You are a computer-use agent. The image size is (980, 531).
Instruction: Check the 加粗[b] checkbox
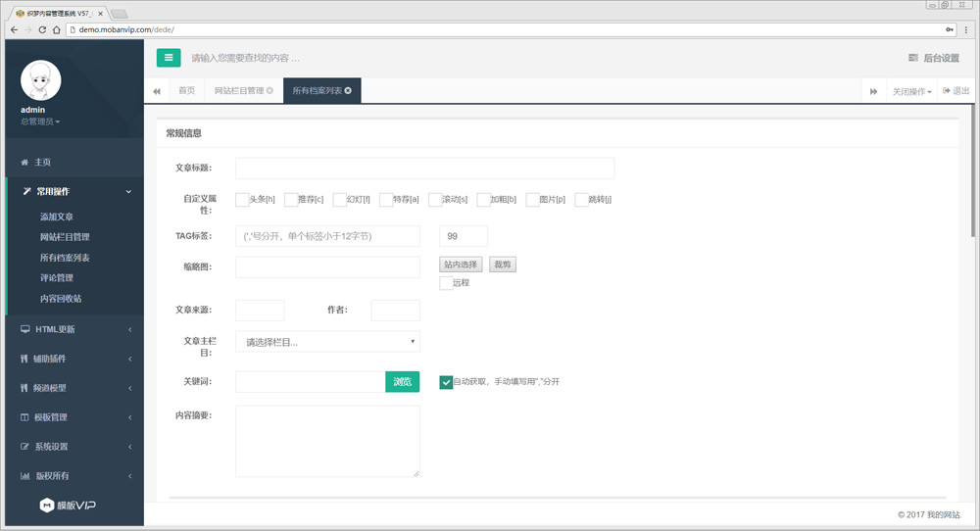[483, 199]
